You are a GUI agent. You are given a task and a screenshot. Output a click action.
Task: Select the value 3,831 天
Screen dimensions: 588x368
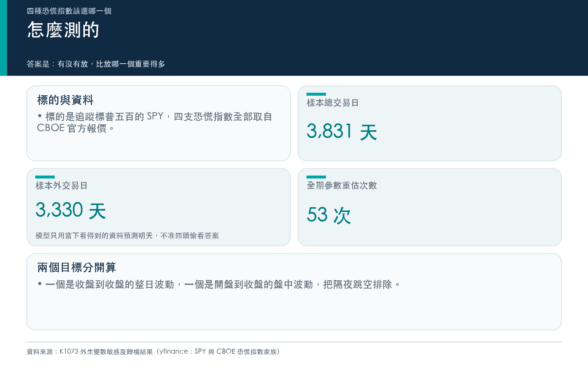pos(342,131)
